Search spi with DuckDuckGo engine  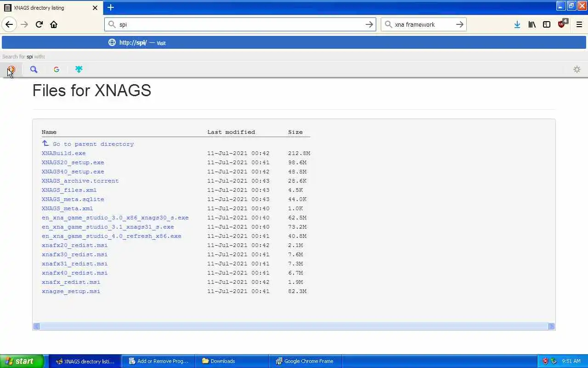pos(11,69)
